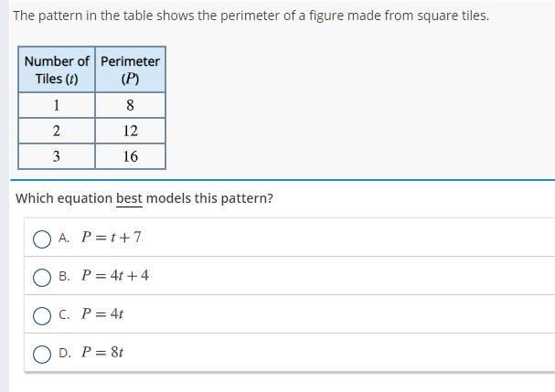Click the tiles cell containing 1
This screenshot has width=555, height=392.
tap(57, 105)
